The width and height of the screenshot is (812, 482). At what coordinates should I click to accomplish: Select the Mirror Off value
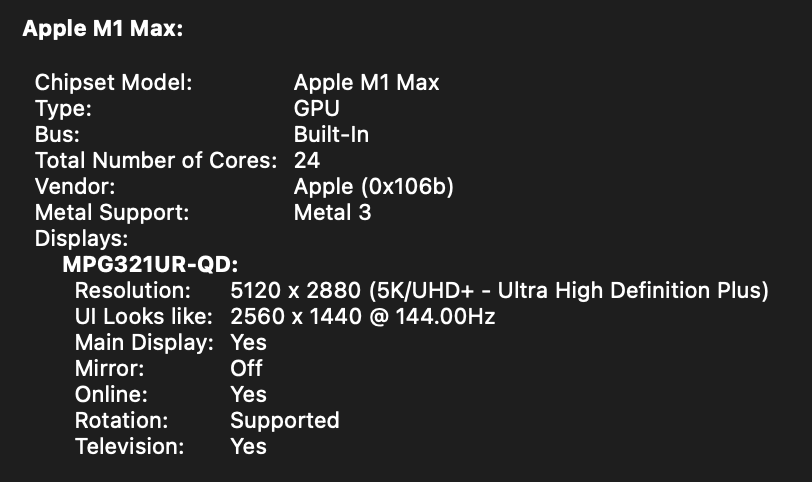(246, 369)
